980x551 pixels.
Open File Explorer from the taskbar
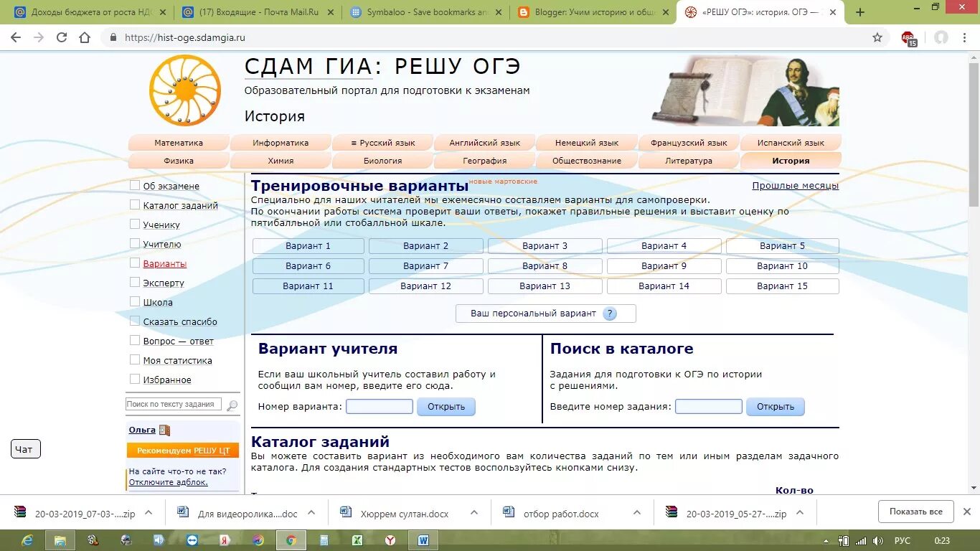coord(60,540)
